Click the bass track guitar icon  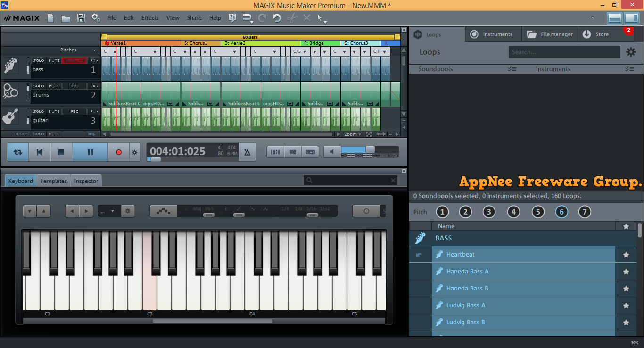pos(10,66)
